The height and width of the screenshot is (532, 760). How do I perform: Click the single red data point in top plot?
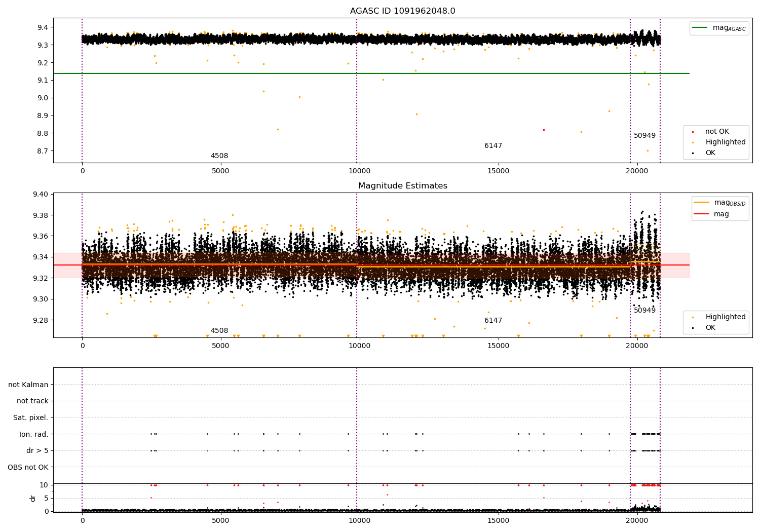point(544,130)
